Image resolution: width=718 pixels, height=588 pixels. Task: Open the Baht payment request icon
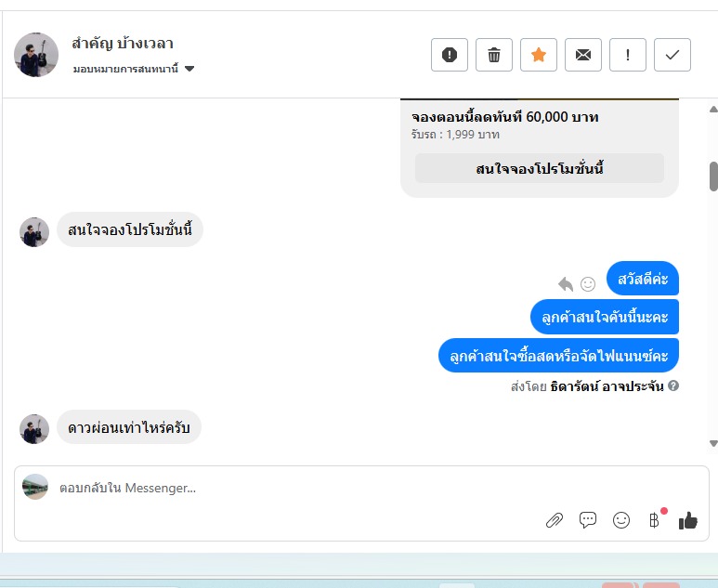coord(655,520)
